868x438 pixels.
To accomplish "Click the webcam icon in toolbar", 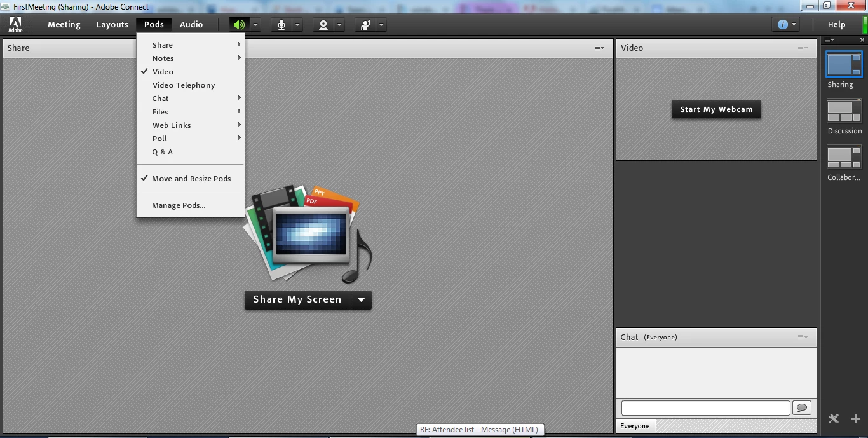I will click(323, 25).
